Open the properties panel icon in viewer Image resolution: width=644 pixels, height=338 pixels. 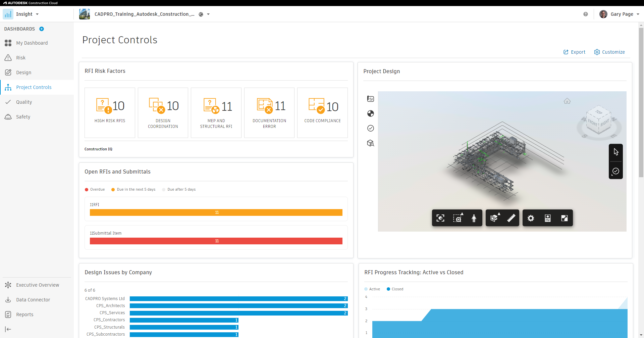(548, 218)
